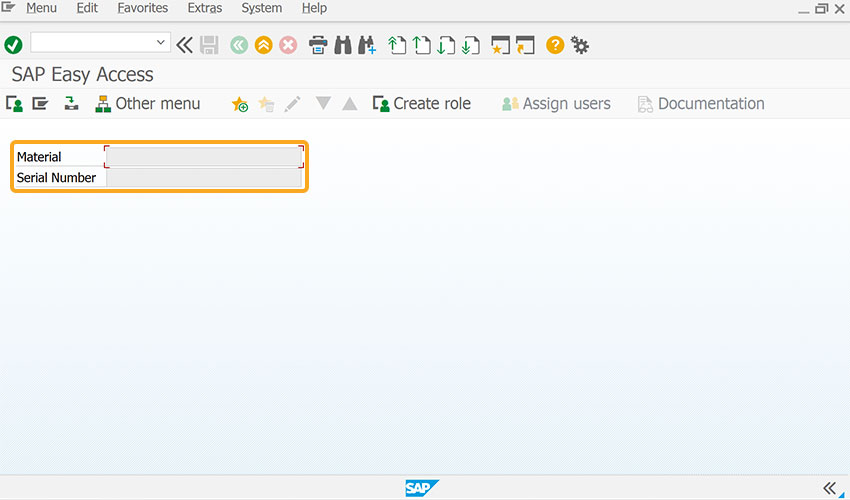Click the Find Next binoculars-plus icon

pos(367,45)
